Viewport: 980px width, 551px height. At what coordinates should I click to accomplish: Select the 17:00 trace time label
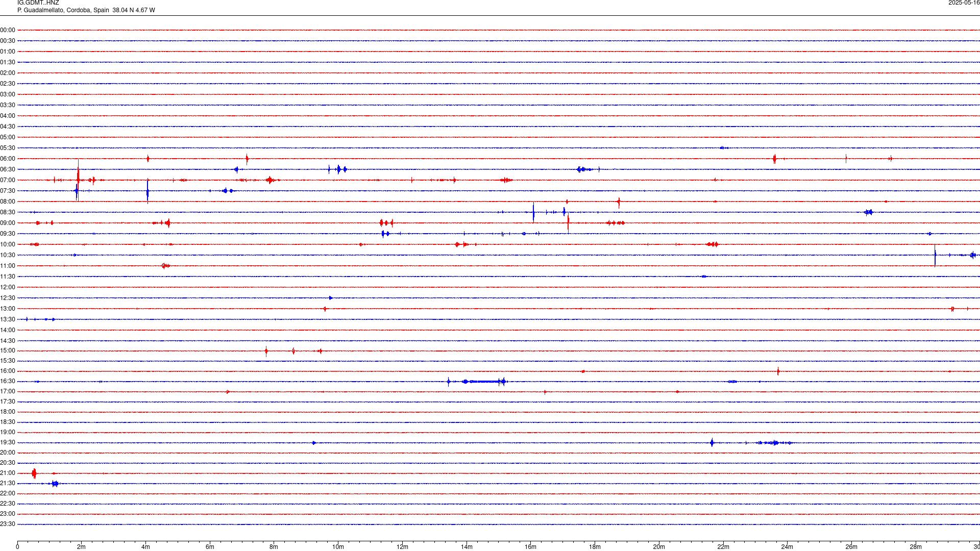point(8,391)
